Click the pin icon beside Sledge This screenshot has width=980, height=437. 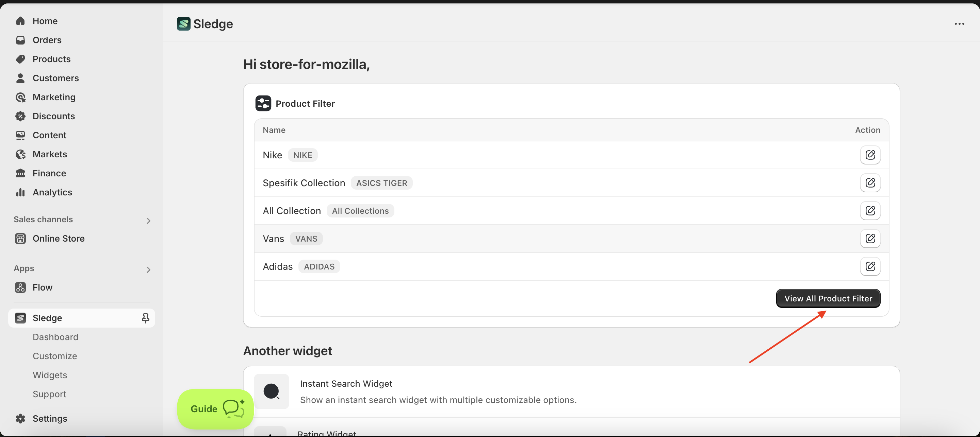click(x=145, y=318)
